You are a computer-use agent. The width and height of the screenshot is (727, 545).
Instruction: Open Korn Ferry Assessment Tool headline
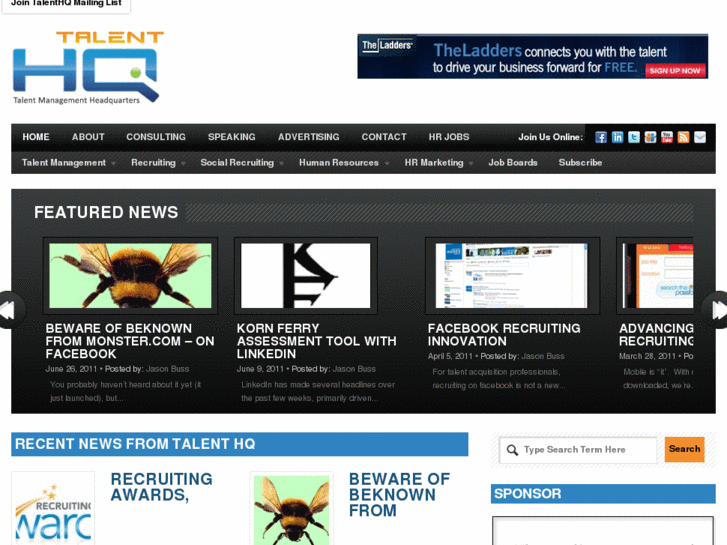pos(317,341)
